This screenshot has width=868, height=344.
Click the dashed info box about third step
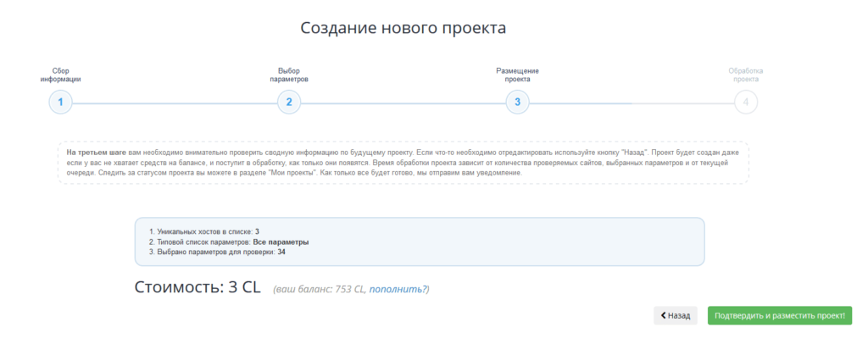(x=403, y=162)
